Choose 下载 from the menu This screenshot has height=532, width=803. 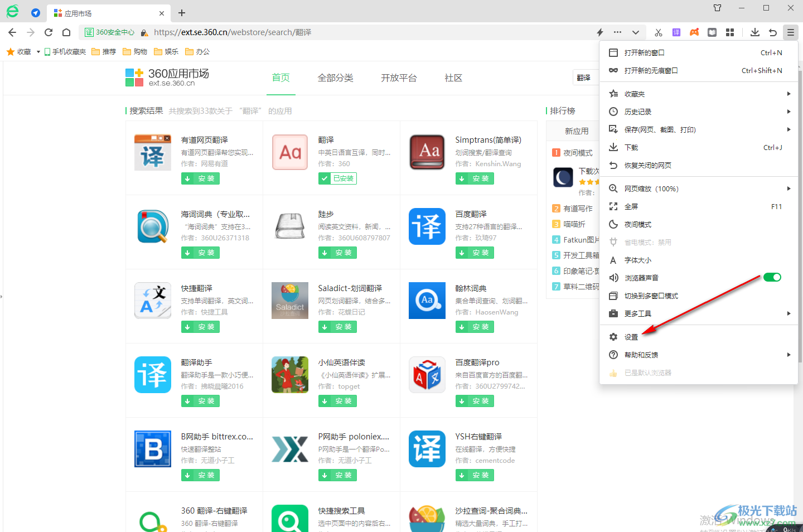(699, 147)
